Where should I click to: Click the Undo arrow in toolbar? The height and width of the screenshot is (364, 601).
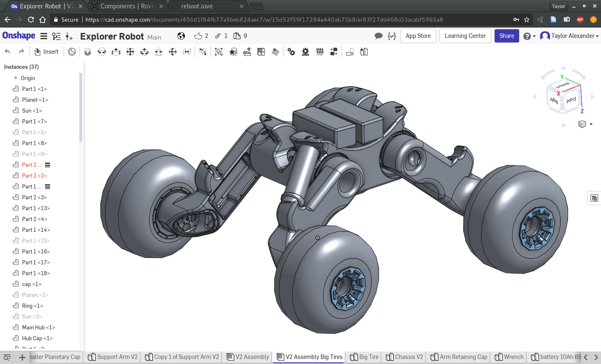click(x=7, y=52)
